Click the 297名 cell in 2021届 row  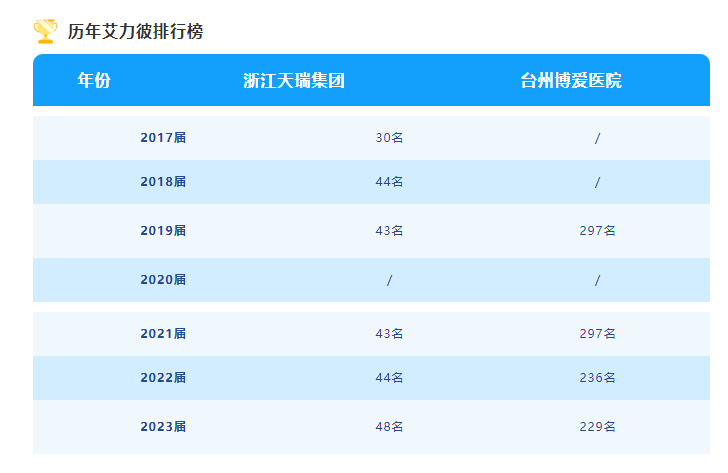(598, 334)
